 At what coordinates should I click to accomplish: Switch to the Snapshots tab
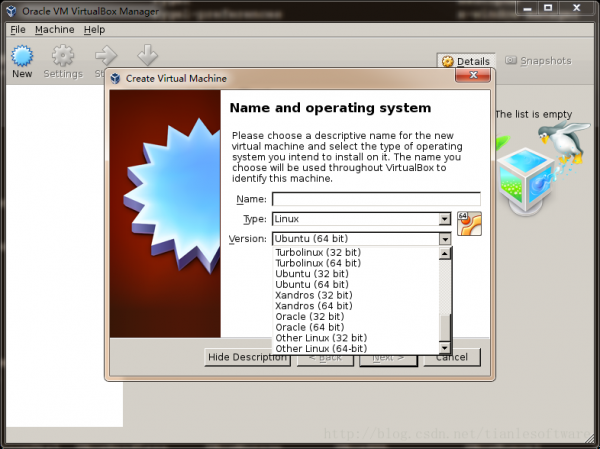coord(538,60)
